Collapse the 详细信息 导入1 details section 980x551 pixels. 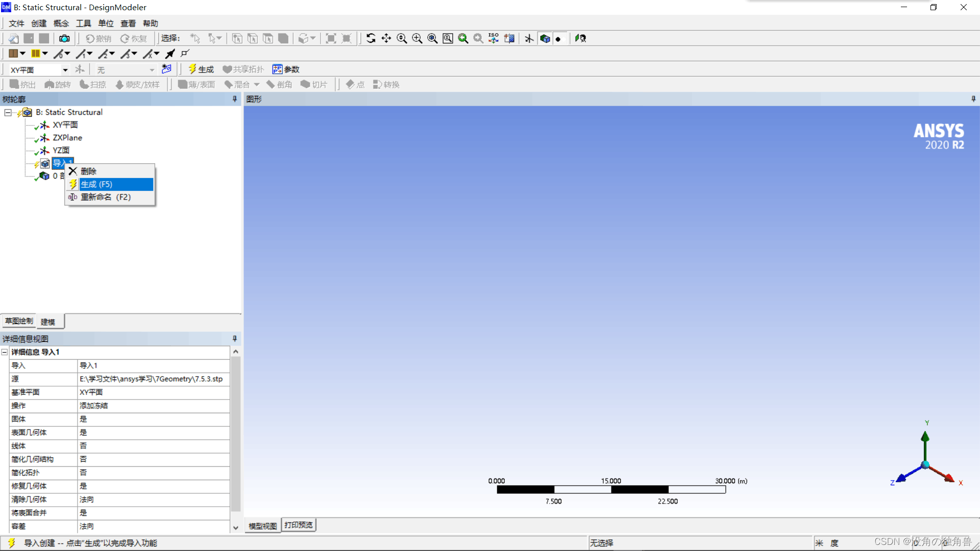[x=5, y=352]
